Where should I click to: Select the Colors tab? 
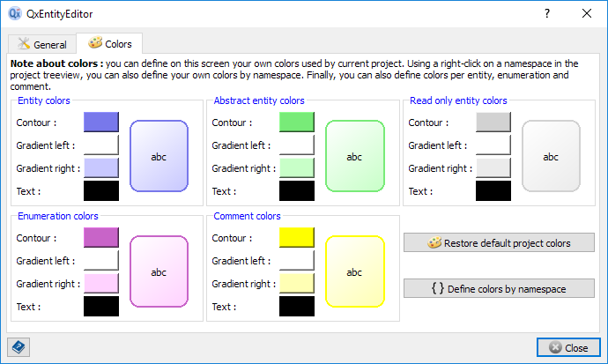coord(109,43)
